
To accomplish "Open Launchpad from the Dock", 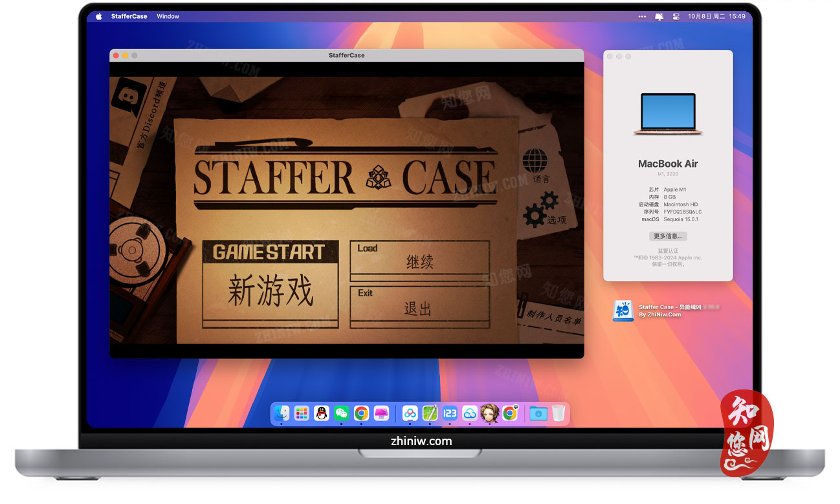I will tap(302, 413).
